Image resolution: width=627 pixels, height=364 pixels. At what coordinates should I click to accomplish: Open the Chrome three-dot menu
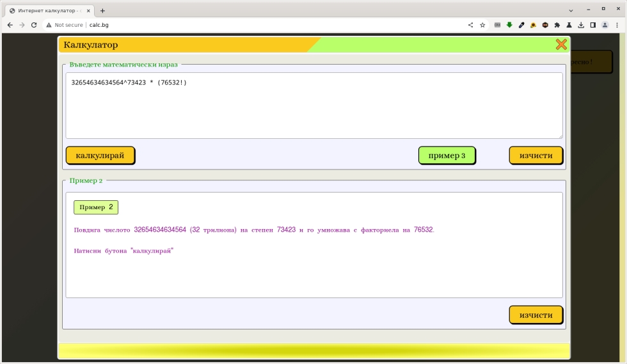pyautogui.click(x=617, y=25)
